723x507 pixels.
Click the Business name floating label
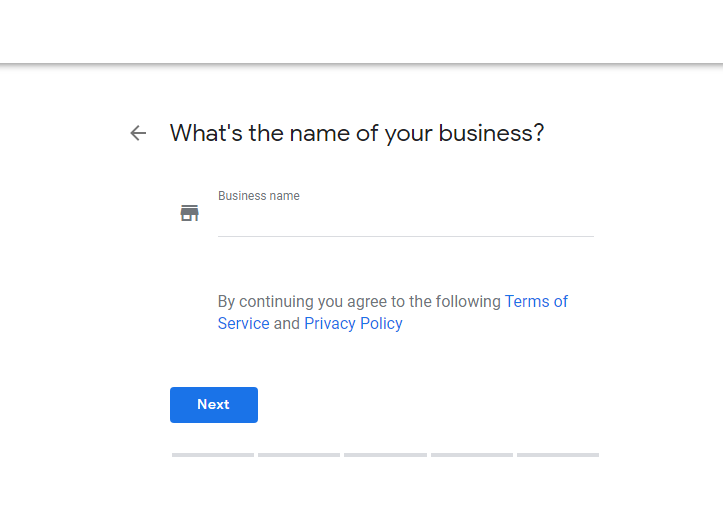259,196
